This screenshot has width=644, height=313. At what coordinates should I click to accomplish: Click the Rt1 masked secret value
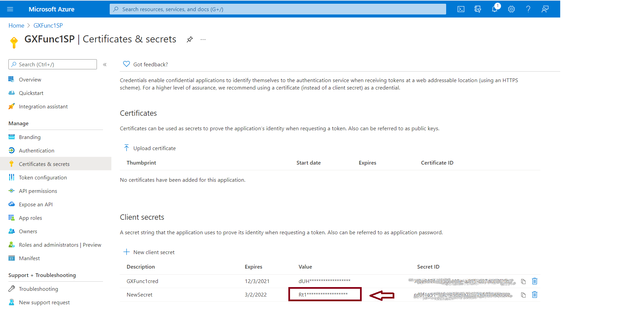point(323,294)
